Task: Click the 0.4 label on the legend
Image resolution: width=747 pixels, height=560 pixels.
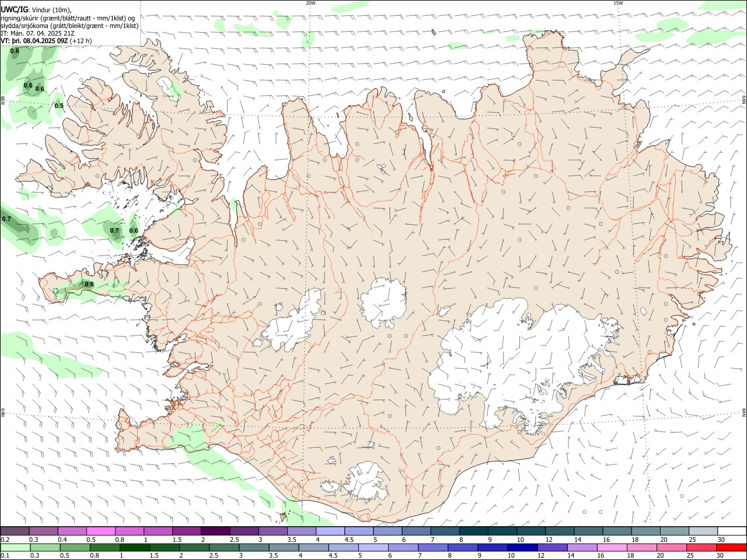Action: 62,540
